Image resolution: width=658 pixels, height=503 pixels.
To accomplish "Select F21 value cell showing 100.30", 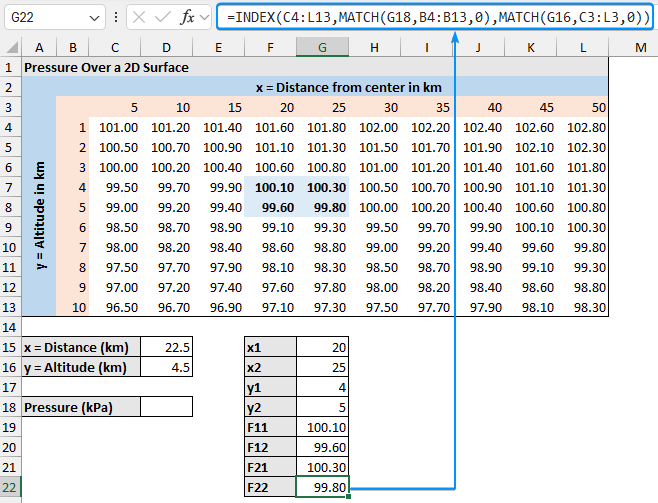I will pos(322,467).
